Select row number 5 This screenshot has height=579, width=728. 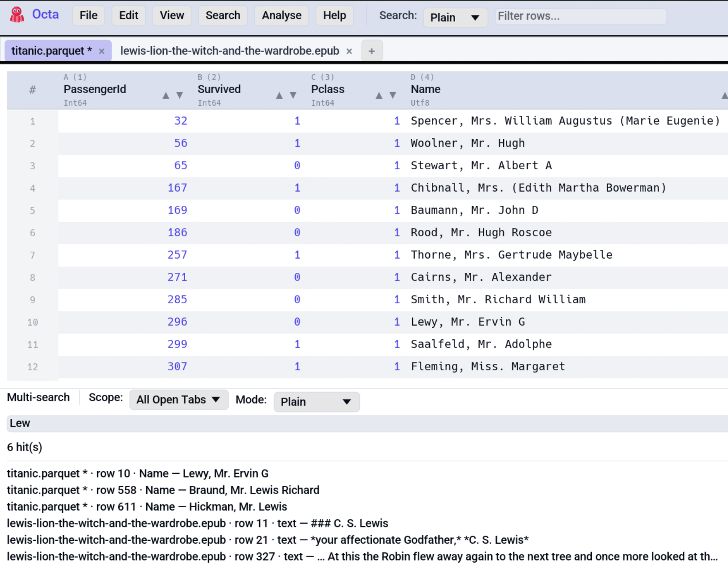click(33, 210)
